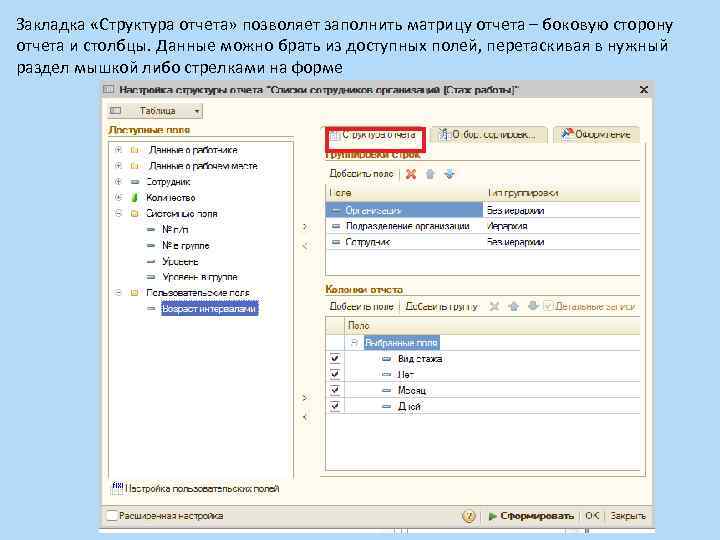Open the Таблица dropdown
The width and height of the screenshot is (720, 540).
[x=197, y=111]
